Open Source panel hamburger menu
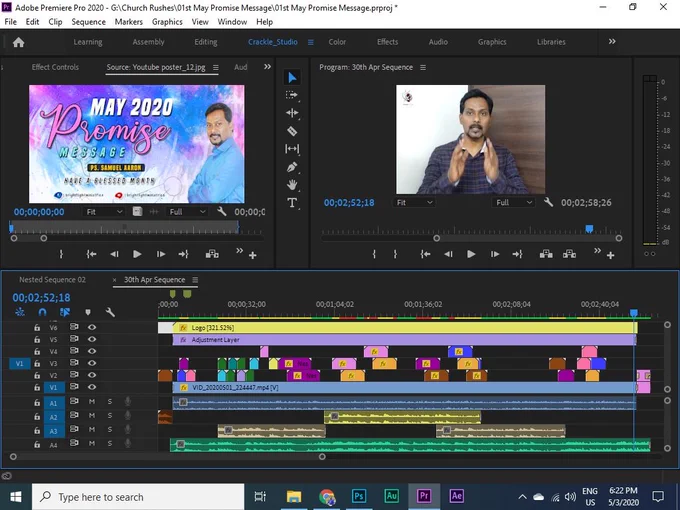 [216, 68]
